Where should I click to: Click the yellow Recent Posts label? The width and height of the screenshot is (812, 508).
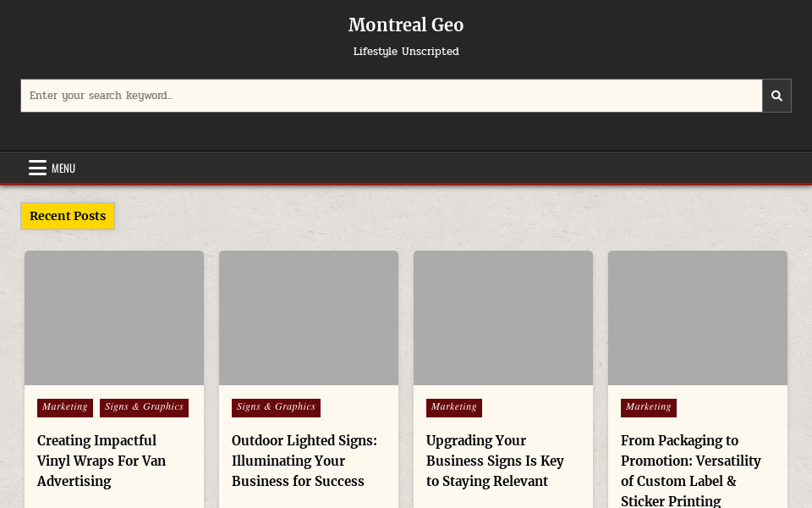[x=67, y=216]
